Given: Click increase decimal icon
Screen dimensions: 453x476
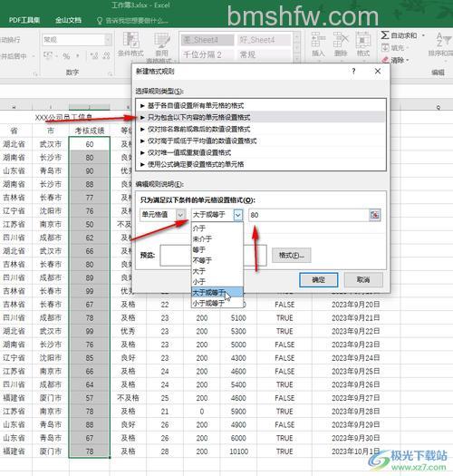Looking at the screenshot, I should pos(94,56).
